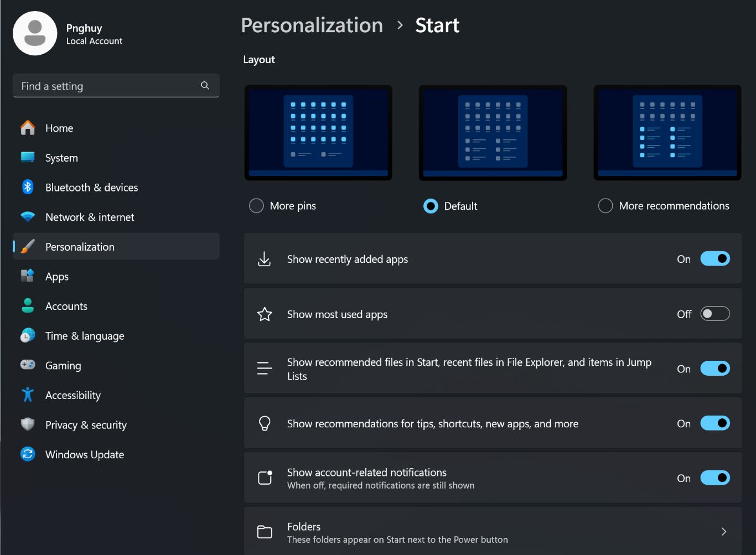Select the More pins layout option
Screen dimensions: 756x555
click(256, 206)
